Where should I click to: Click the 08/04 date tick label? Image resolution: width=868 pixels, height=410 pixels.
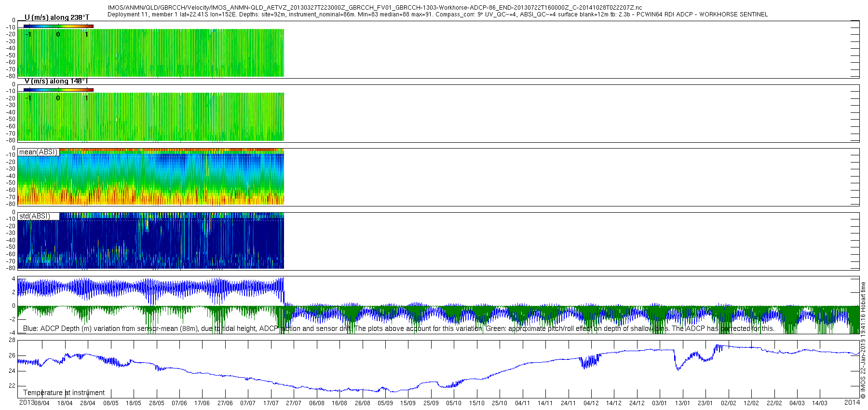pyautogui.click(x=41, y=403)
